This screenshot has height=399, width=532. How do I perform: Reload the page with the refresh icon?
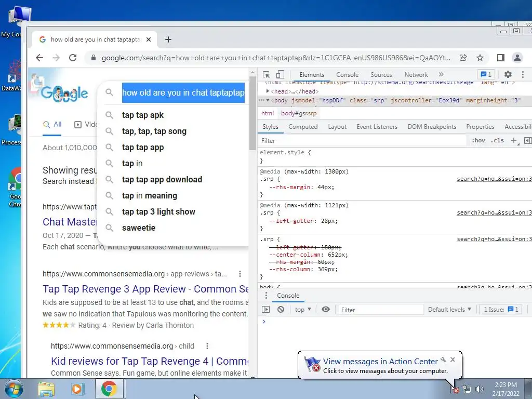tap(73, 58)
